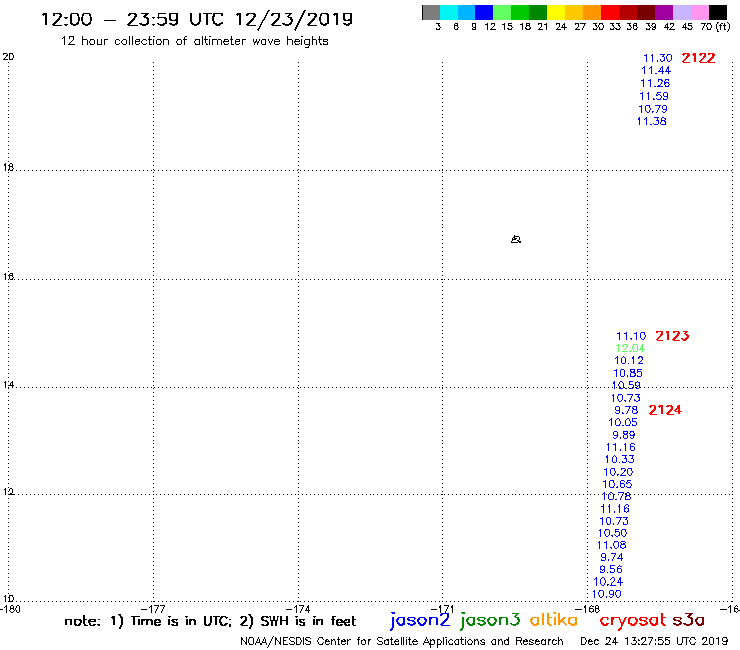Click the longitude axis label -177
The height and width of the screenshot is (650, 740).
(x=153, y=609)
